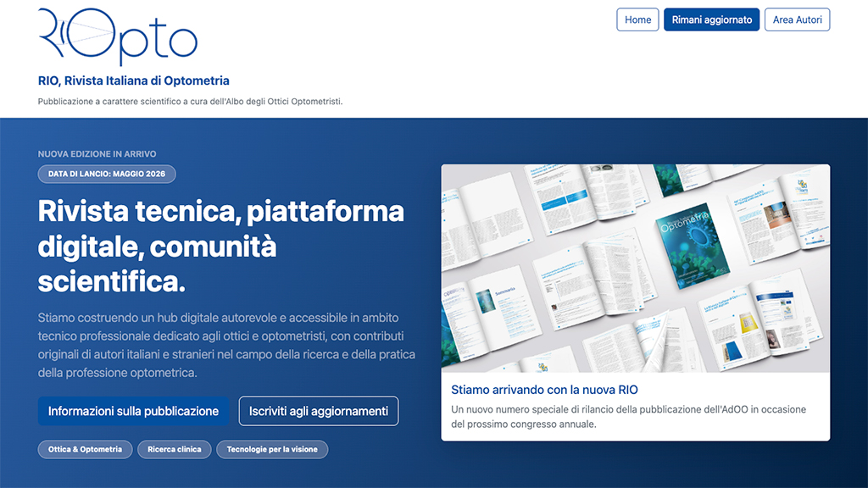This screenshot has height=488, width=868.
Task: Click the card description about numero speciale
Action: coord(628,417)
